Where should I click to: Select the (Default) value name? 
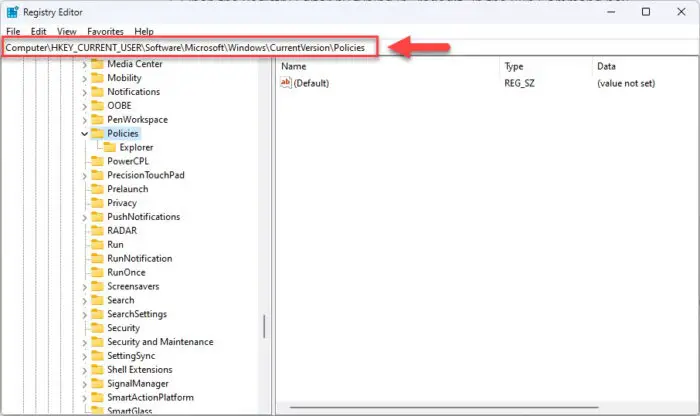311,83
